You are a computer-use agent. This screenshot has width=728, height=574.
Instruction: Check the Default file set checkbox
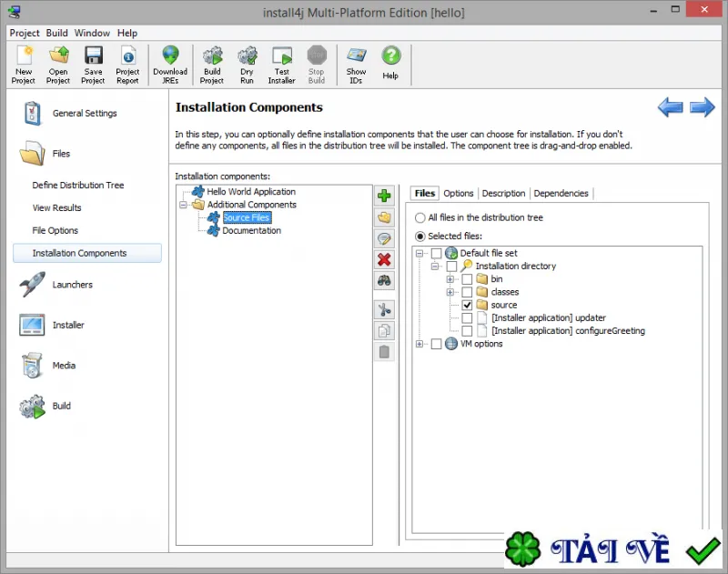[x=437, y=253]
